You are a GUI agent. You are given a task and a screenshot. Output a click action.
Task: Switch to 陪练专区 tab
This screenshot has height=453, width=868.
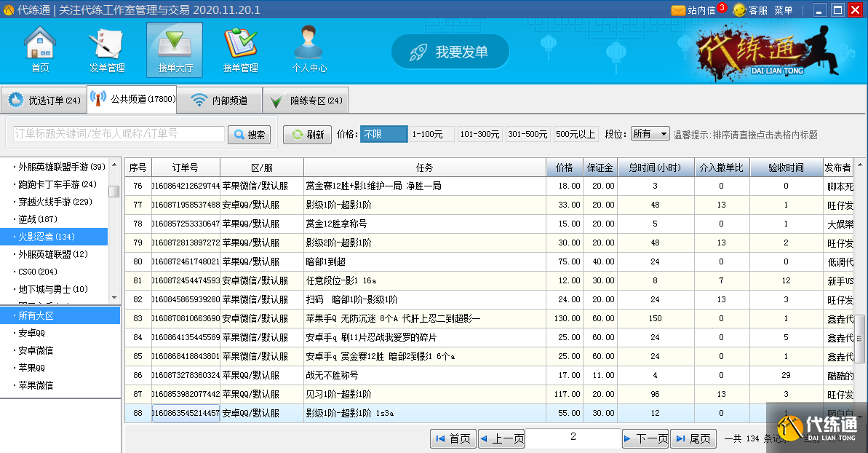[306, 101]
